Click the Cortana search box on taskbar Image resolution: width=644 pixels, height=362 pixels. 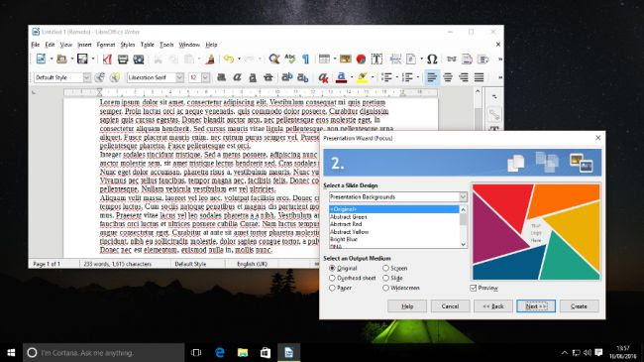click(x=103, y=352)
